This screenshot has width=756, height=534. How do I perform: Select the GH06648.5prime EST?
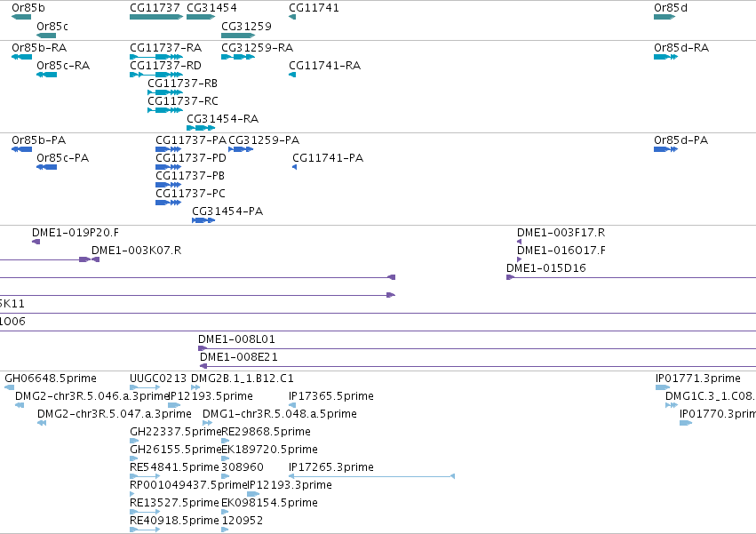pos(10,387)
